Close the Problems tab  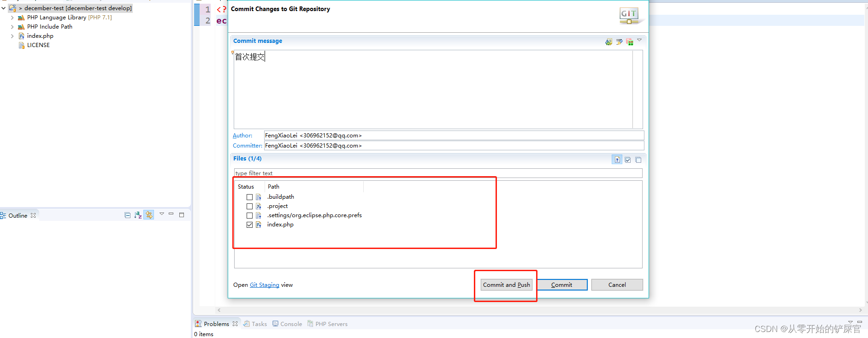click(235, 324)
